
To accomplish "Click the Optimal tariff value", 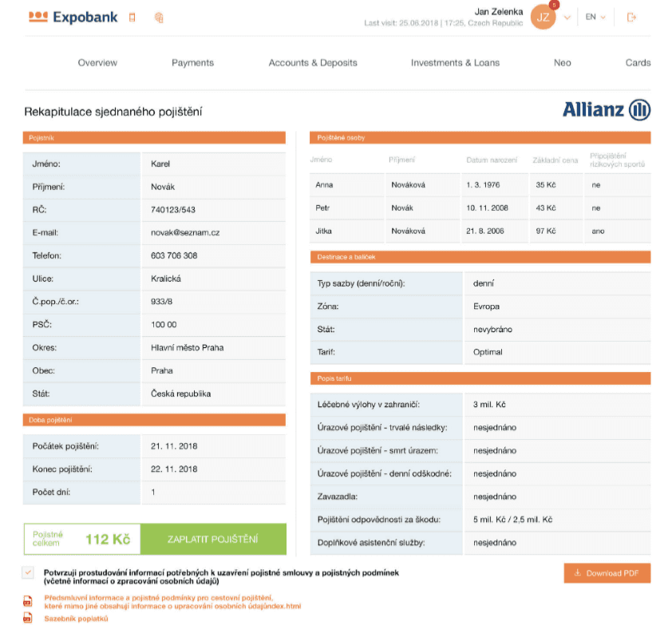I will click(x=488, y=352).
